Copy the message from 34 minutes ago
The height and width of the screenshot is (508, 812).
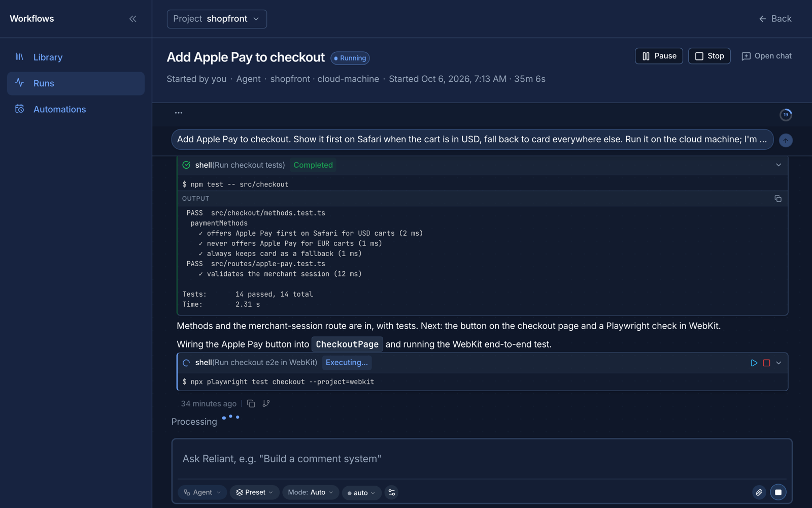[x=251, y=403]
